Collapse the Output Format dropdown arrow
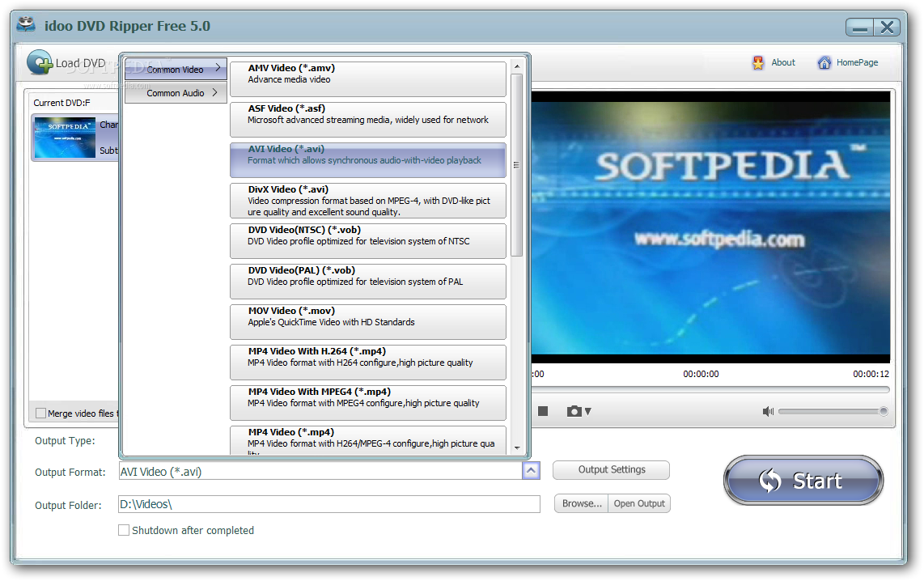 pyautogui.click(x=531, y=471)
